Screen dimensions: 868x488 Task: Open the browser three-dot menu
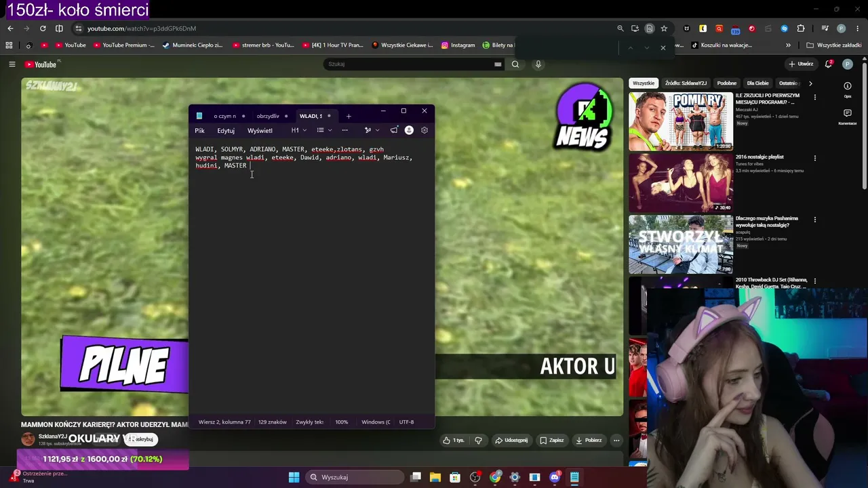pyautogui.click(x=857, y=28)
